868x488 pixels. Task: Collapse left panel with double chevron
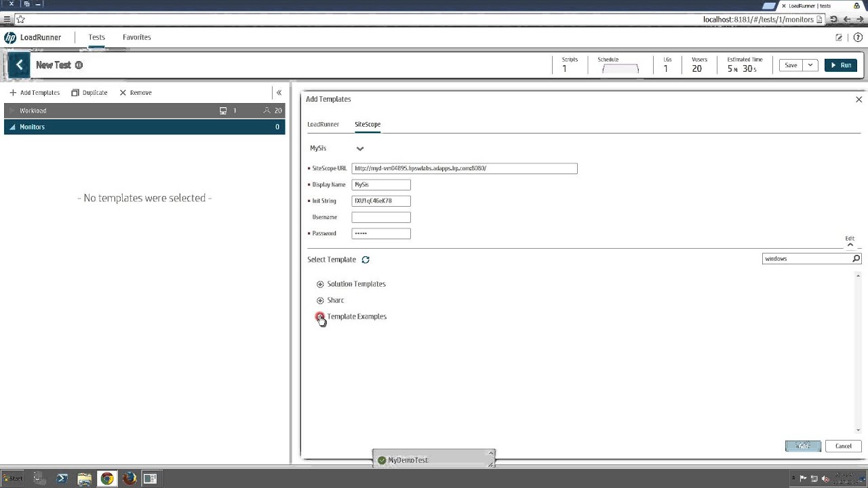pos(279,93)
